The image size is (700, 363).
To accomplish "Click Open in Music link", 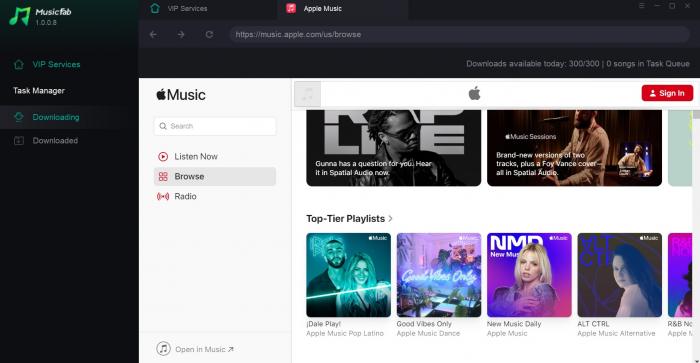I will 204,350.
